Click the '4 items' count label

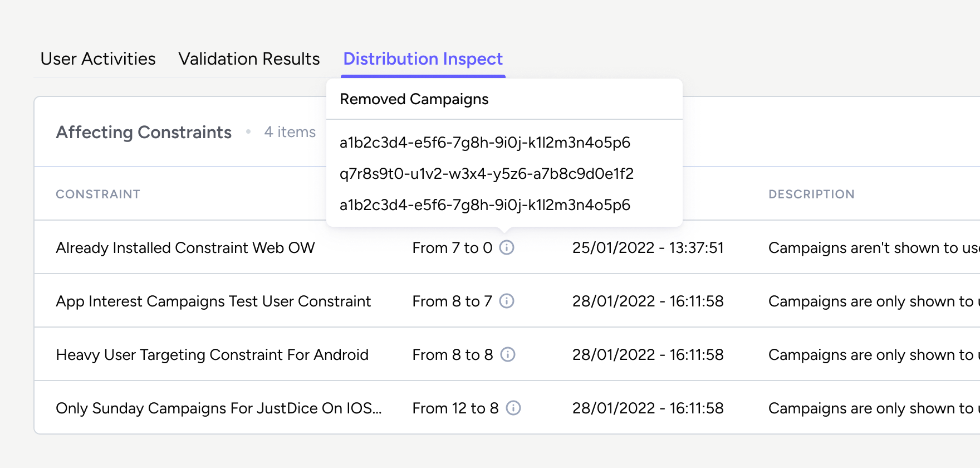tap(290, 132)
